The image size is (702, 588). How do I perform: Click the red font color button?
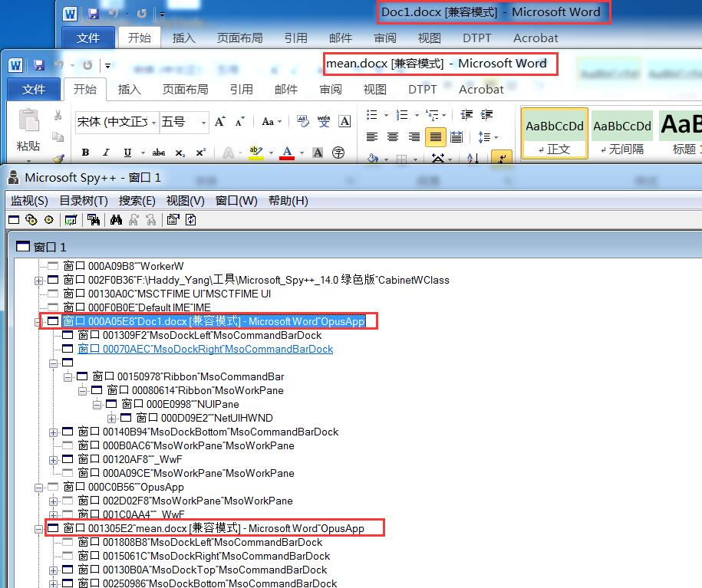point(288,153)
